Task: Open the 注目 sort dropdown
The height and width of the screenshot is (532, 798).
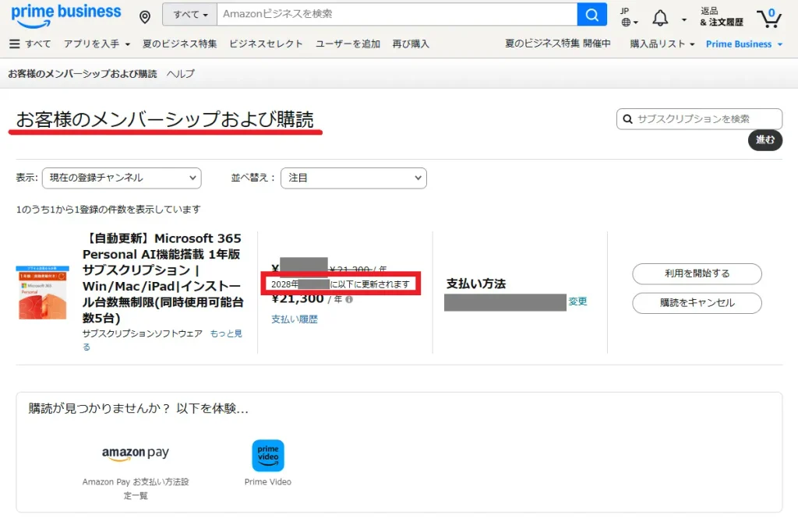Action: (354, 178)
